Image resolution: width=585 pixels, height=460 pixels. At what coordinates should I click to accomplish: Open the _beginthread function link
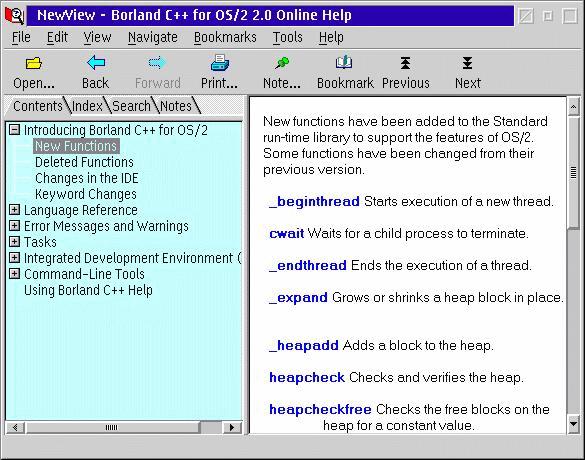pyautogui.click(x=314, y=201)
